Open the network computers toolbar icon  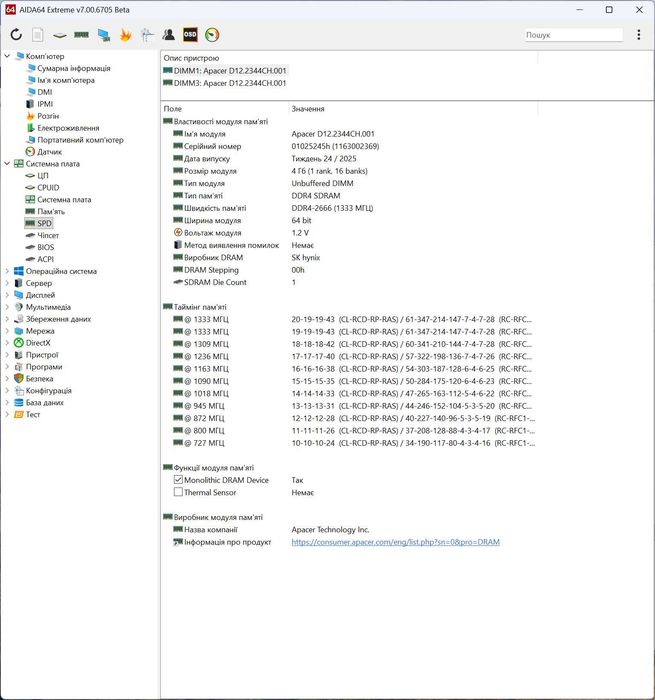click(x=104, y=35)
